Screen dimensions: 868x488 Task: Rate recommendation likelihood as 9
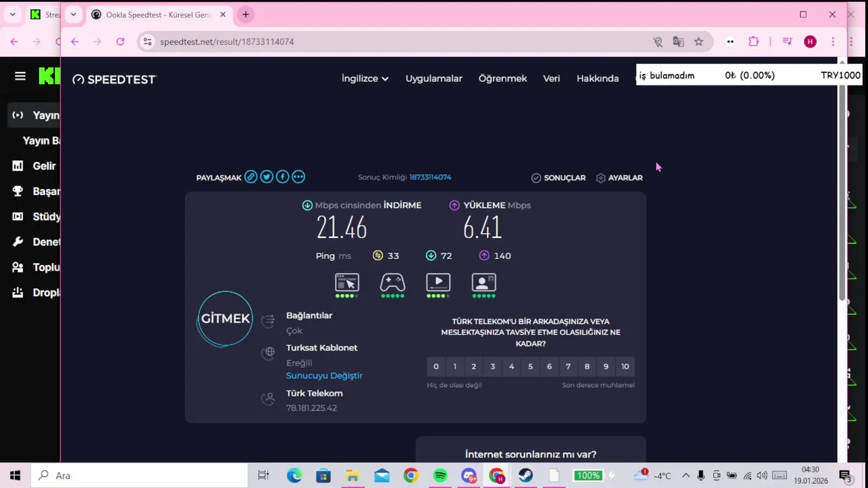tap(606, 367)
